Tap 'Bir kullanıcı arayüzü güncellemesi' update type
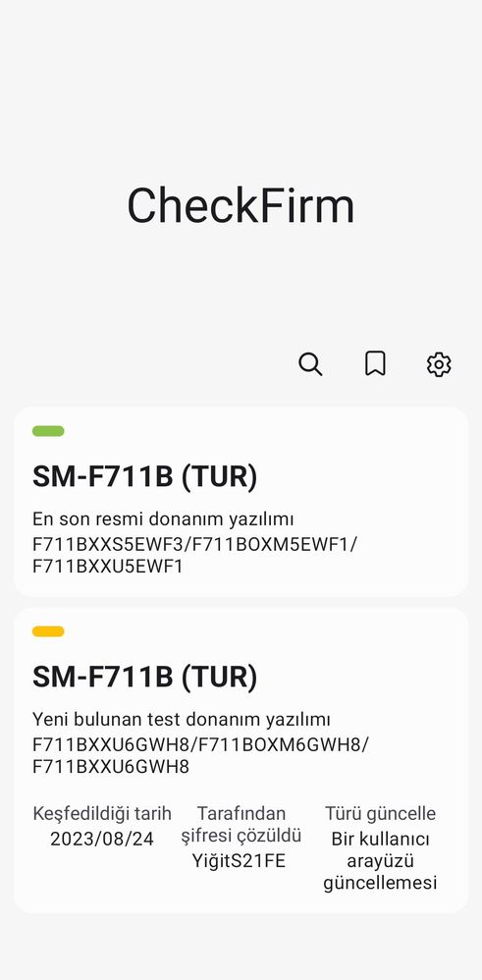The width and height of the screenshot is (482, 980). point(380,860)
